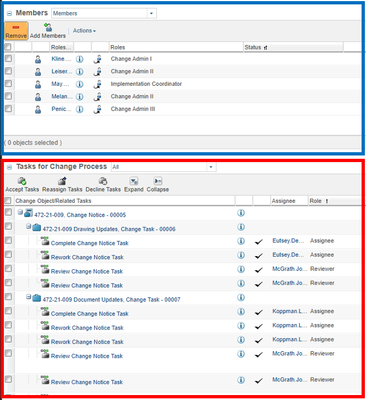Click the Reassign Tasks icon
The height and width of the screenshot is (400, 366).
pos(62,181)
